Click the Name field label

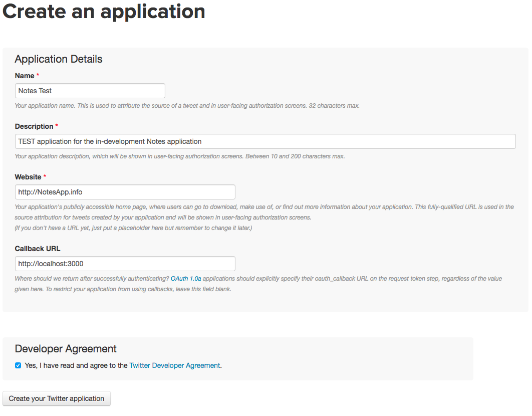click(x=25, y=76)
